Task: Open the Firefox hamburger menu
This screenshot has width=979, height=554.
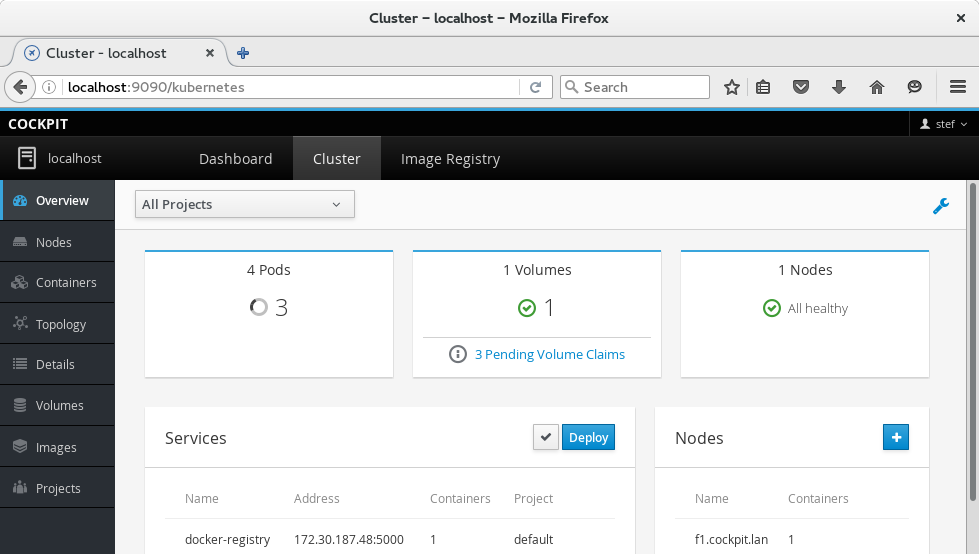Action: 956,87
